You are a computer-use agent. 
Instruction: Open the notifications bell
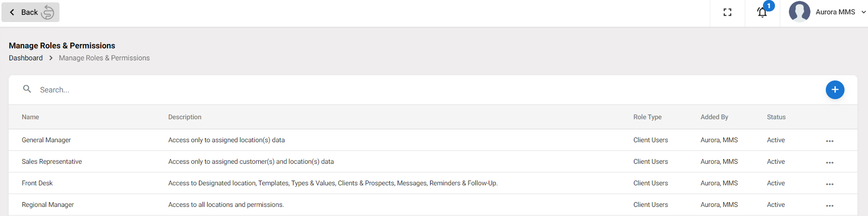click(762, 12)
